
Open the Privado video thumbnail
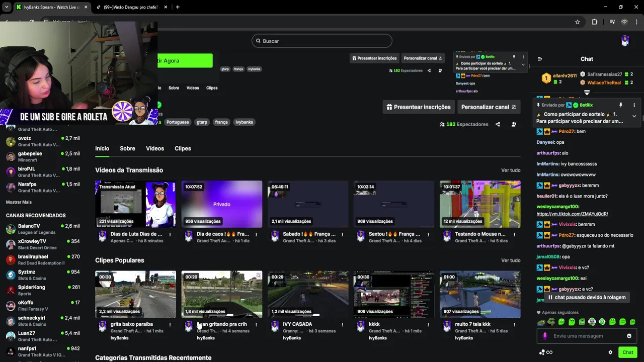222,204
